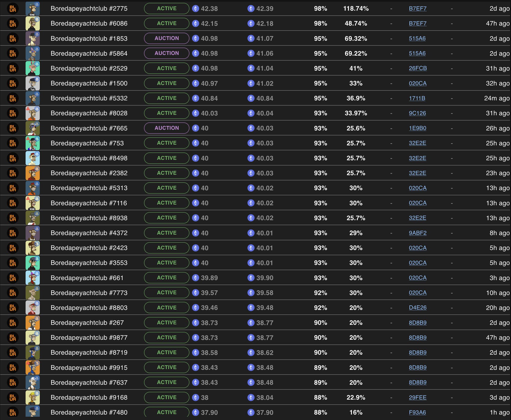Open lender address 1E9B0

tap(417, 128)
